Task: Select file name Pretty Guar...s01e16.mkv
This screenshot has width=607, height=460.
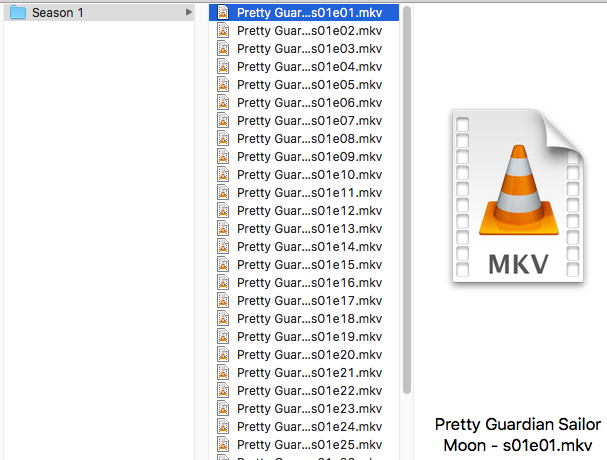Action: click(310, 283)
